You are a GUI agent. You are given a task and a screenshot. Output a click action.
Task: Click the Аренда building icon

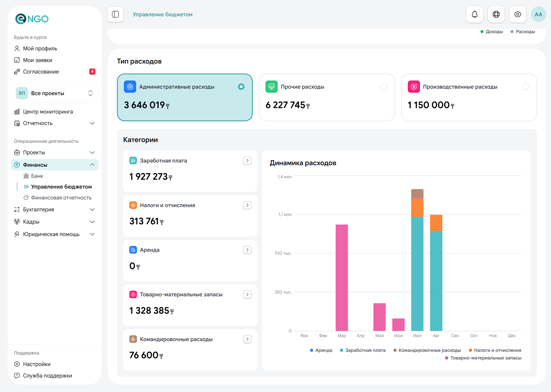133,250
